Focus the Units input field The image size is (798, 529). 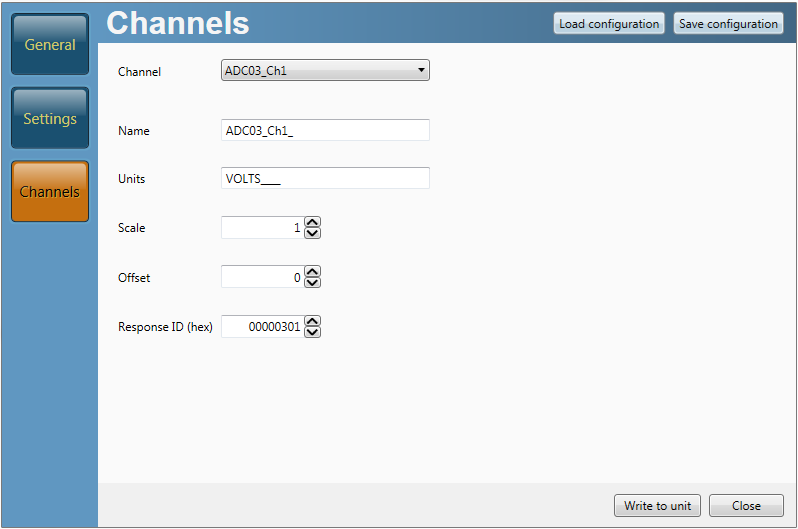[325, 178]
